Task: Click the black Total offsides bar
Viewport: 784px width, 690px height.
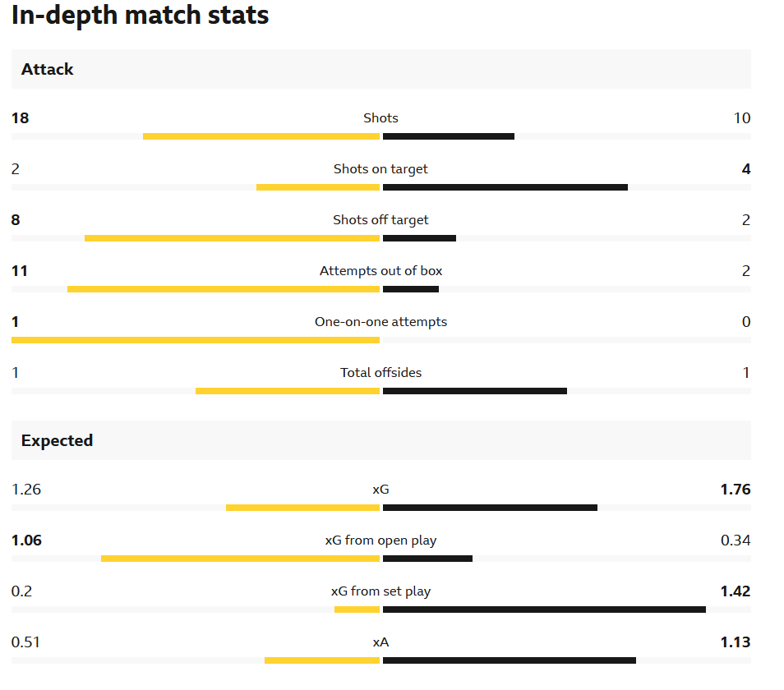Action: coord(474,391)
